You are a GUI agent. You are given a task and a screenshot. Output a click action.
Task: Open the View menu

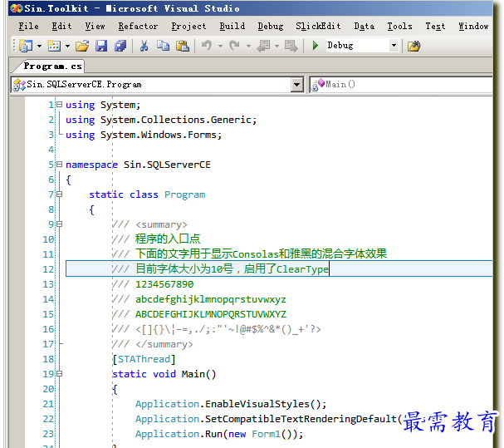point(95,26)
